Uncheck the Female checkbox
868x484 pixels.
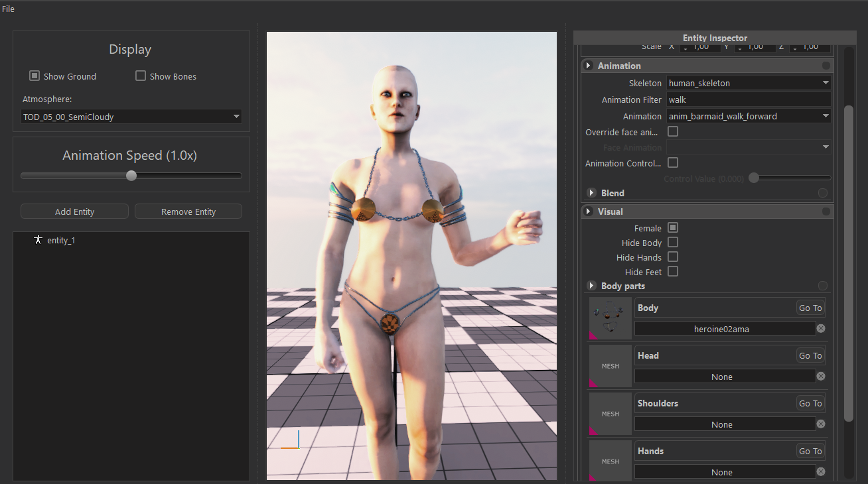click(x=673, y=227)
